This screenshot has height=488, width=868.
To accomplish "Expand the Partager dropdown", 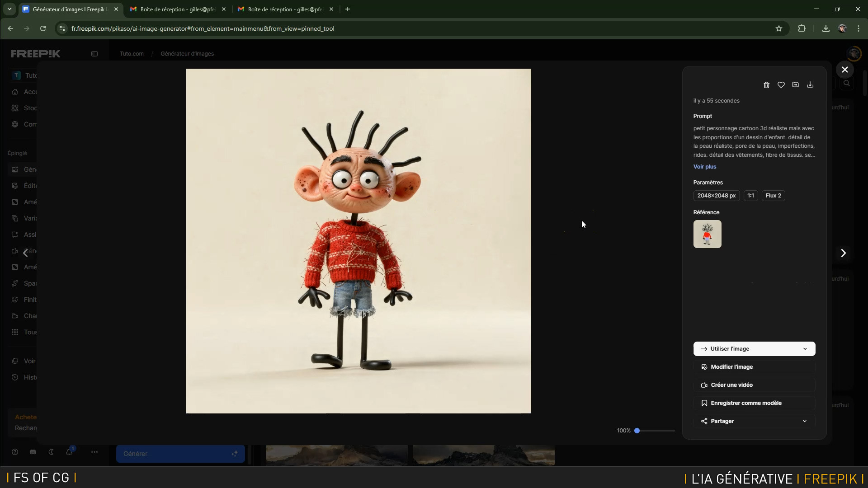I will (804, 421).
